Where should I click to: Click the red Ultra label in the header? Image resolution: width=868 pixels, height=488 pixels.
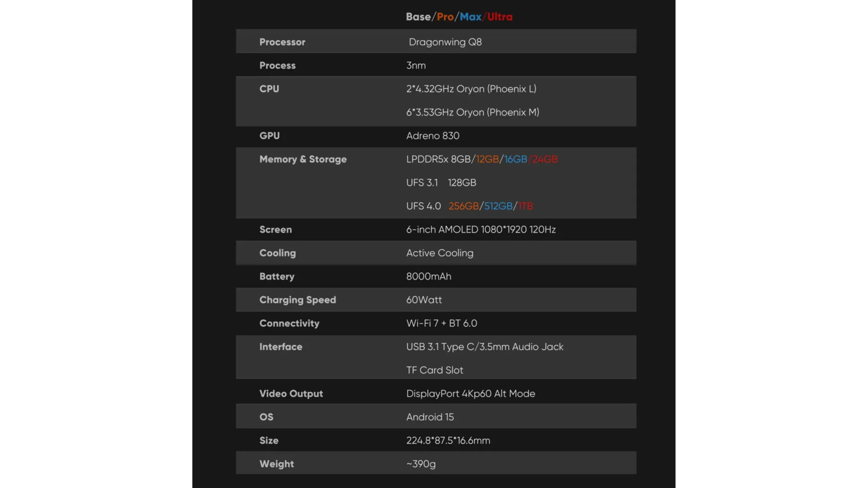pos(500,17)
